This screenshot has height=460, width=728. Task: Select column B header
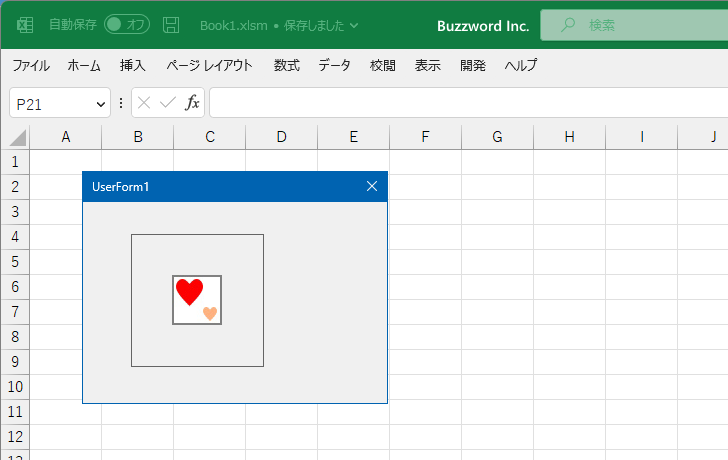137,137
